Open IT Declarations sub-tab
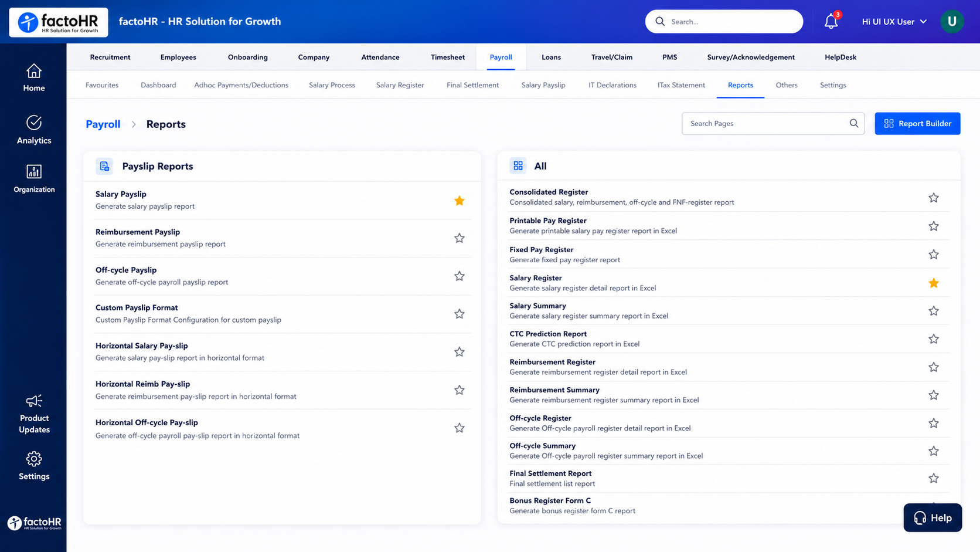The width and height of the screenshot is (980, 552). [612, 85]
